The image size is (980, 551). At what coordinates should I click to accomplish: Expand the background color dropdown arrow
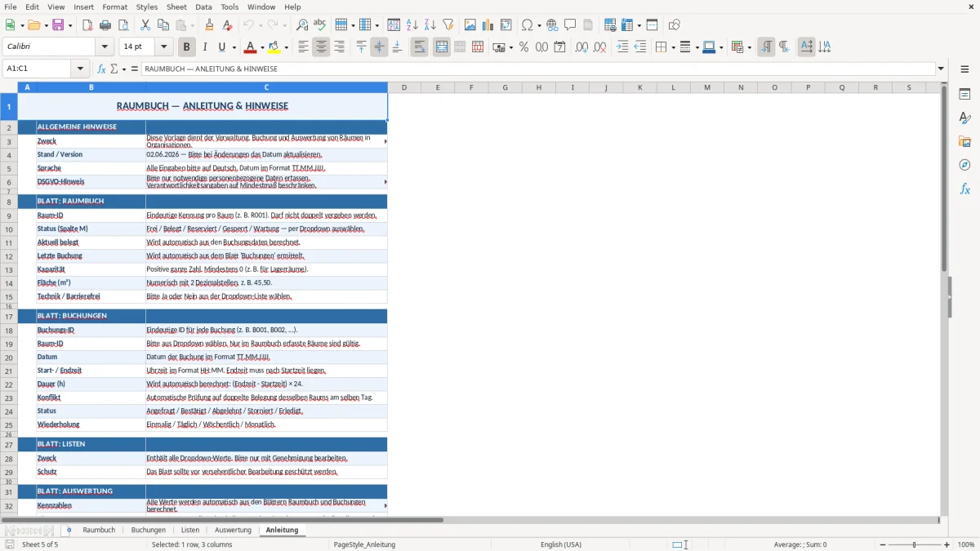[x=287, y=47]
